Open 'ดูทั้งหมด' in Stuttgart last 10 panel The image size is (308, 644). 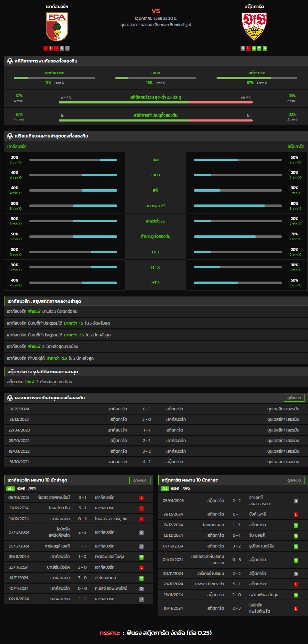(294, 480)
